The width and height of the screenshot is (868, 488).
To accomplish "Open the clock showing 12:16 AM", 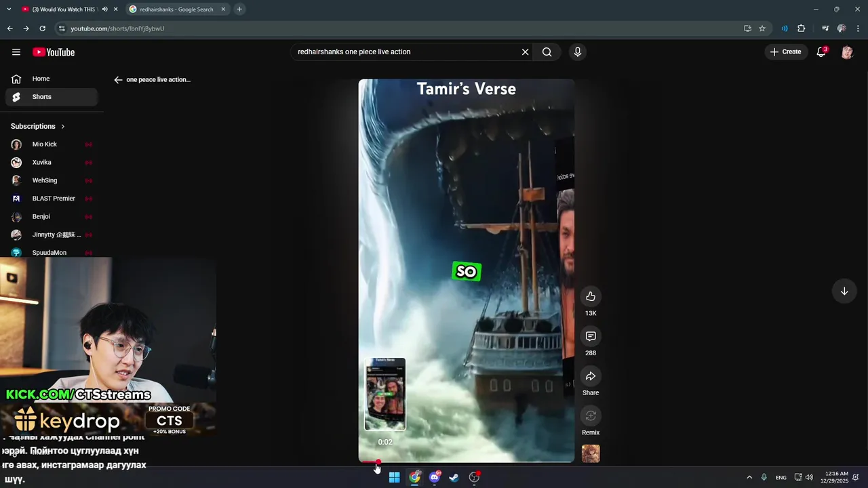I will coord(834,477).
